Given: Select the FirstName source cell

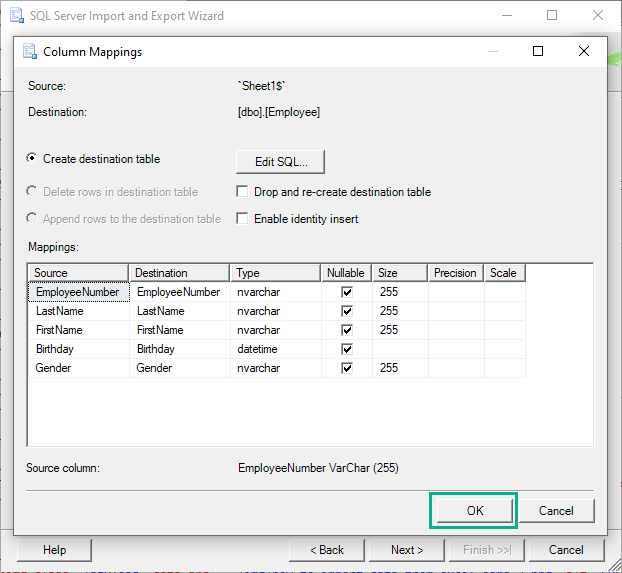Looking at the screenshot, I should pos(79,330).
